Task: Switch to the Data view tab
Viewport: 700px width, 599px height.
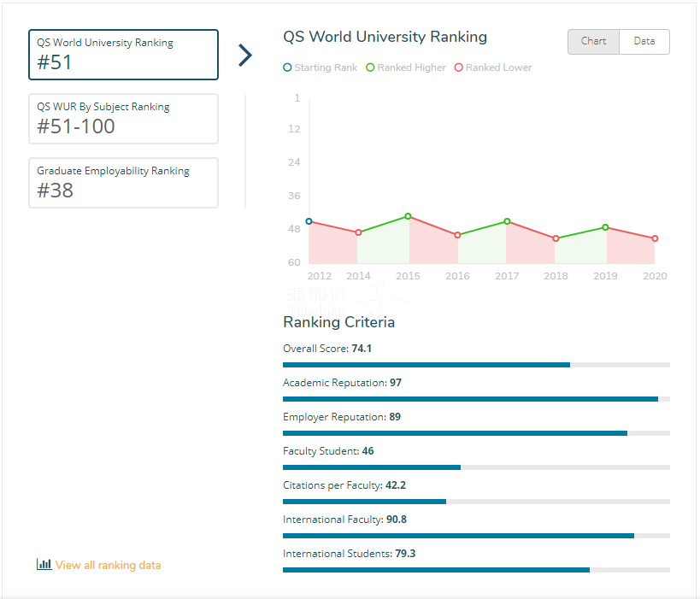Action: tap(644, 42)
